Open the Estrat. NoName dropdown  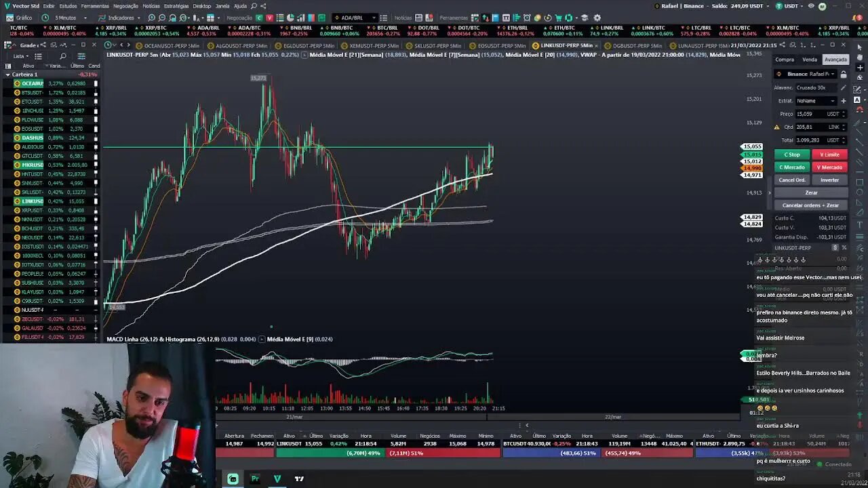pyautogui.click(x=816, y=100)
